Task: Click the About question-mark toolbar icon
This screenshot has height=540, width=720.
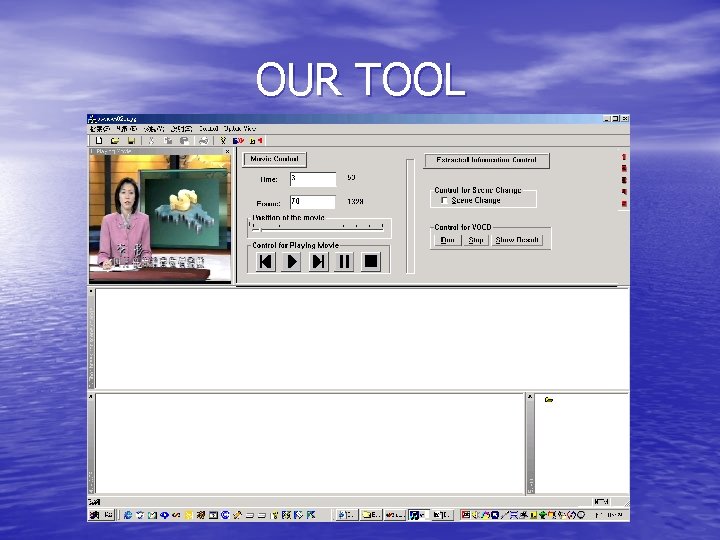Action: [x=223, y=141]
